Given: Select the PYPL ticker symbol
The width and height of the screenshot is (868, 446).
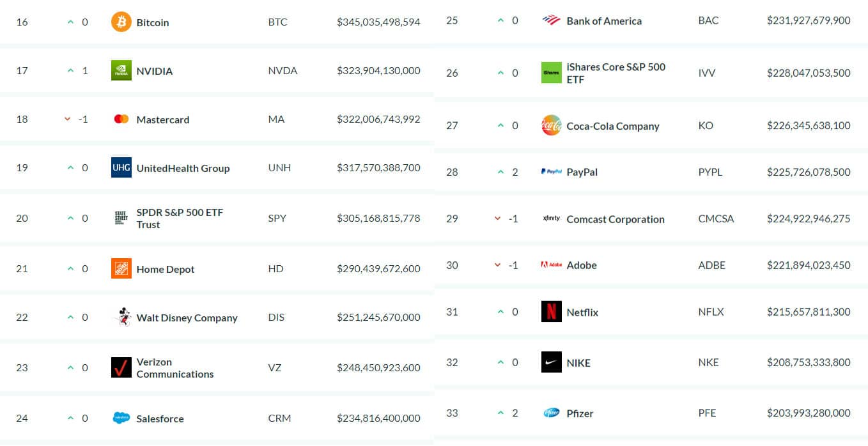Looking at the screenshot, I should point(710,172).
